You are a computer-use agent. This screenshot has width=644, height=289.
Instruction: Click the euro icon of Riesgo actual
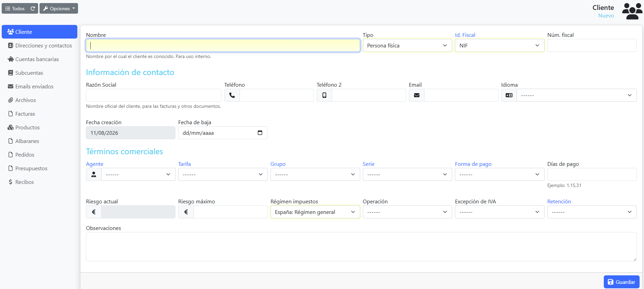pyautogui.click(x=94, y=212)
